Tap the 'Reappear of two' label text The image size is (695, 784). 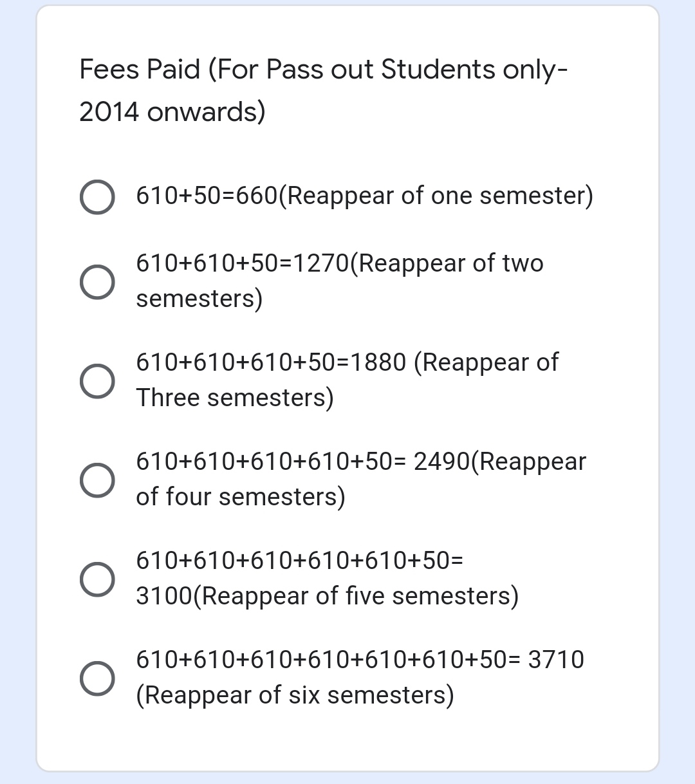tap(449, 263)
